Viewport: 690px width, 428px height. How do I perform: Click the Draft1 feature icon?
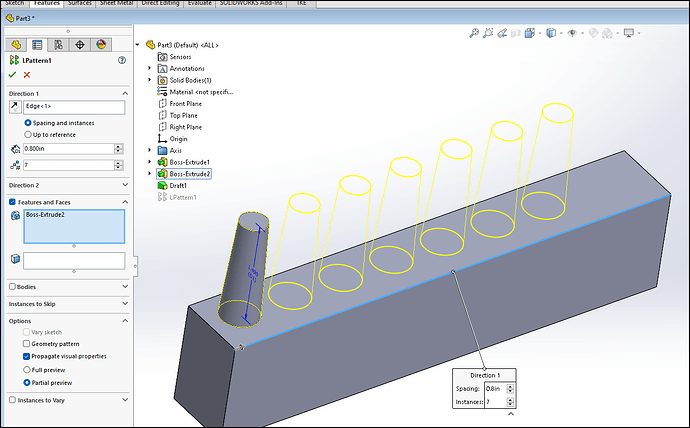[162, 186]
